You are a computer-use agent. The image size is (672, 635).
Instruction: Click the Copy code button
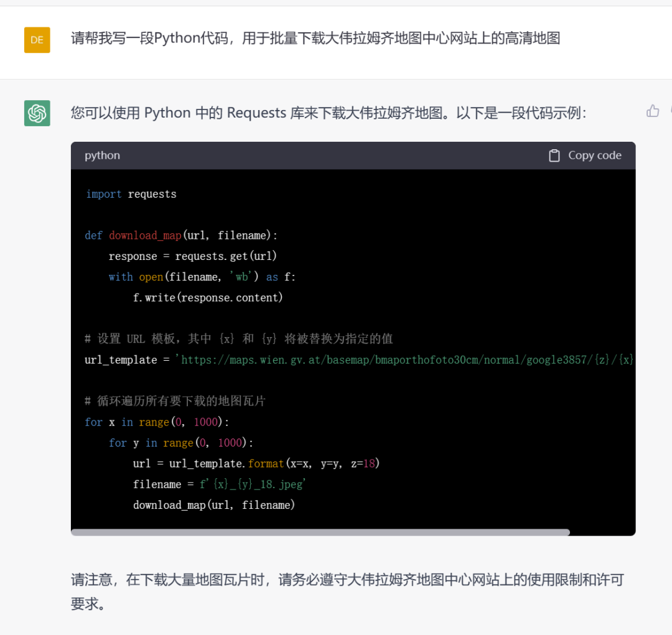(x=585, y=155)
